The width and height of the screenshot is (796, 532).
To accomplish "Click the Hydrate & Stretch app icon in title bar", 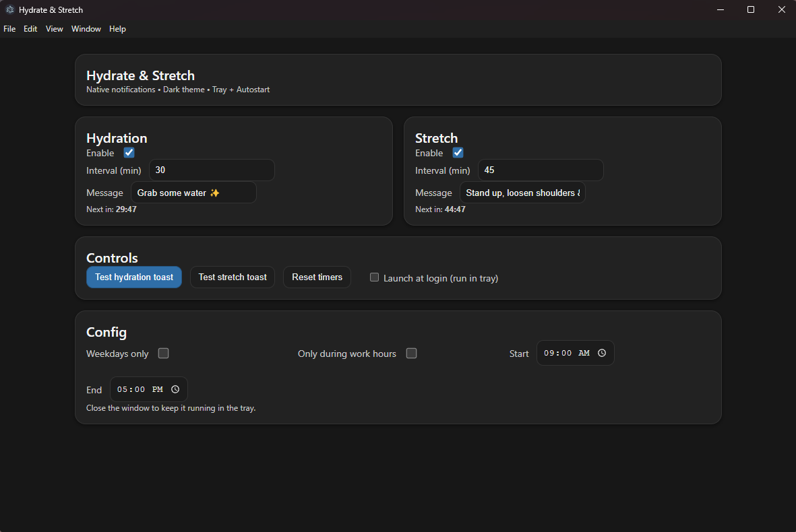I will tap(9, 10).
